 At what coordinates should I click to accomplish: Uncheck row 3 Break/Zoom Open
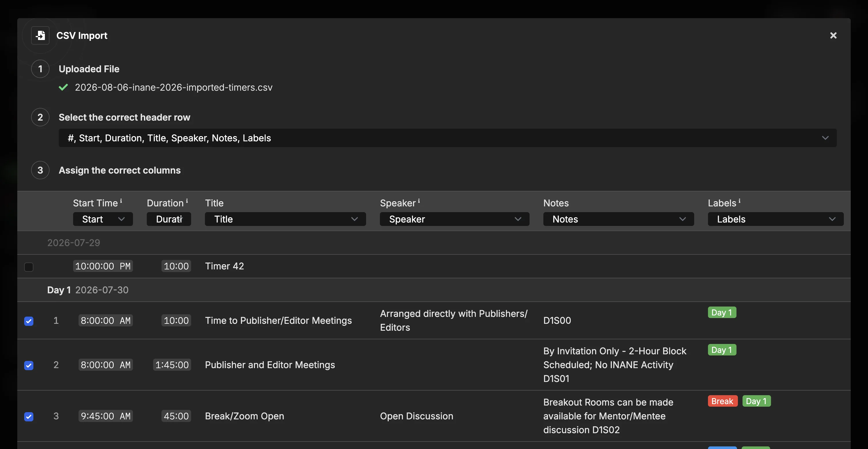[x=29, y=417]
